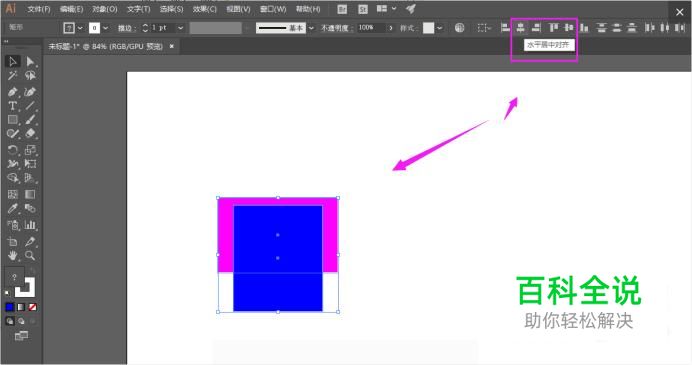The width and height of the screenshot is (692, 365).
Task: Select the Gradient tool
Action: point(30,195)
